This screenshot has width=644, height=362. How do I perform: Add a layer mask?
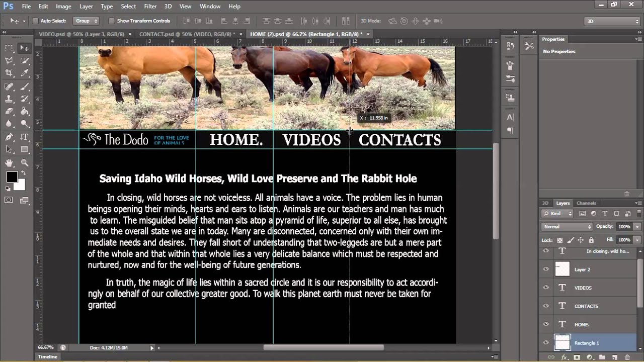pyautogui.click(x=577, y=357)
